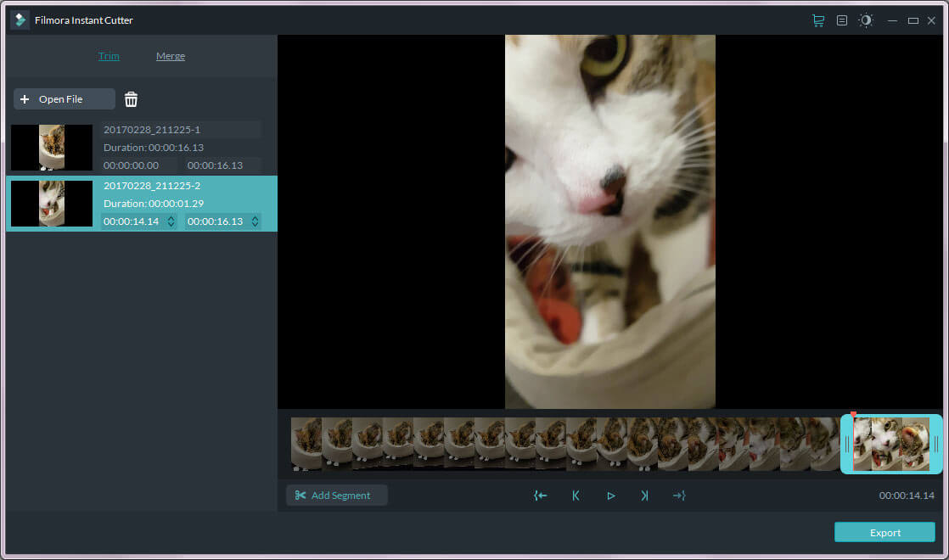This screenshot has width=949, height=560.
Task: Select clip 20170228_211225-1 in list
Action: pyautogui.click(x=142, y=148)
